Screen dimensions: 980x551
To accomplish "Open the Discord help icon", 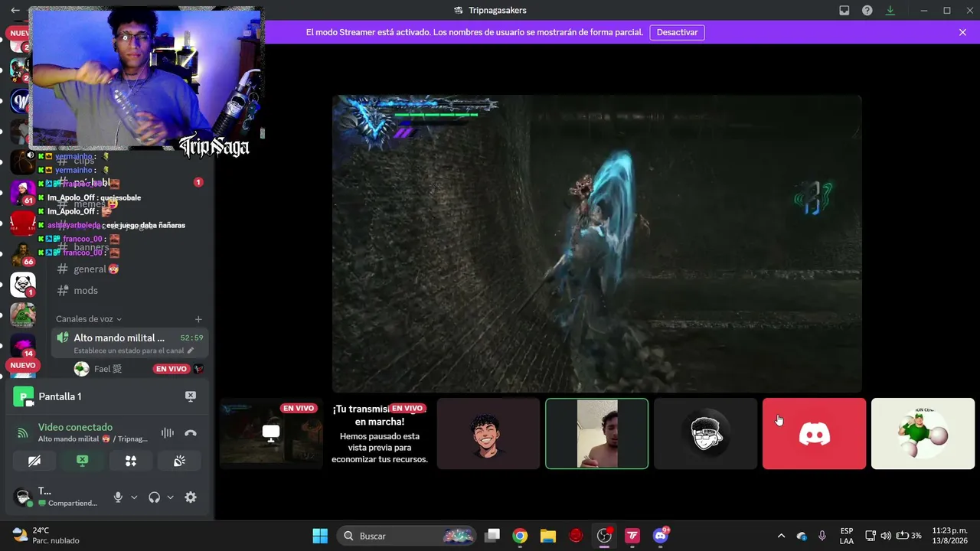I will pyautogui.click(x=867, y=11).
